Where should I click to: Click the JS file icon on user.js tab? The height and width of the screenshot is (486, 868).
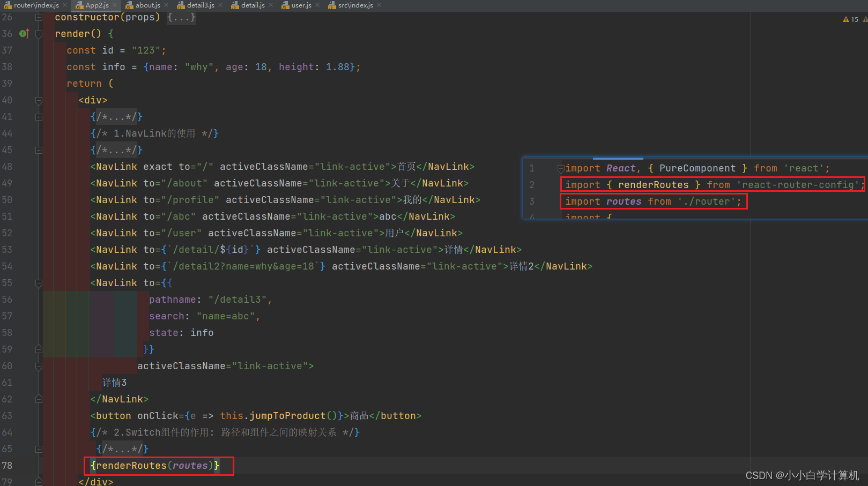click(285, 5)
